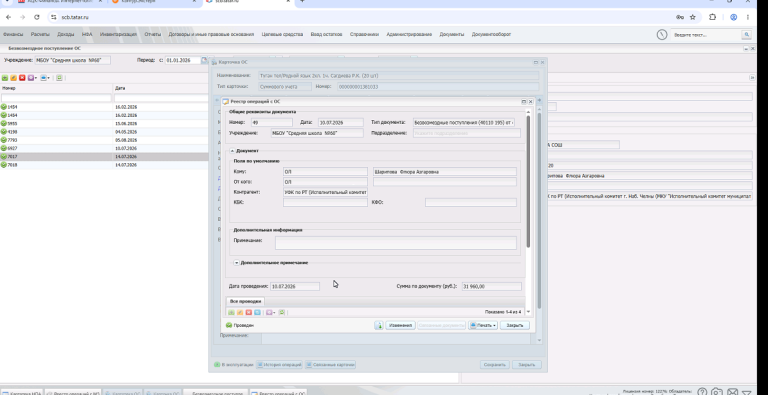Click the mail envelope icon at bottom right
Viewport: 768px width, 395px height.
pyautogui.click(x=732, y=392)
